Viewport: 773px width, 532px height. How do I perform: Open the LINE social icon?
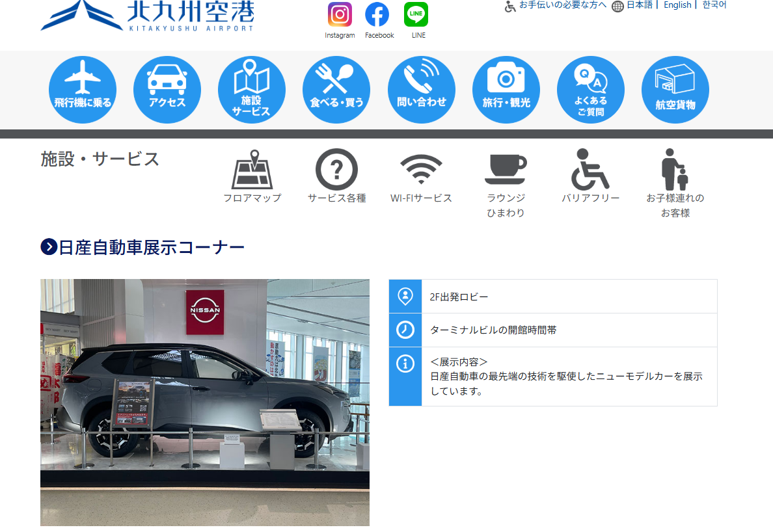[416, 15]
